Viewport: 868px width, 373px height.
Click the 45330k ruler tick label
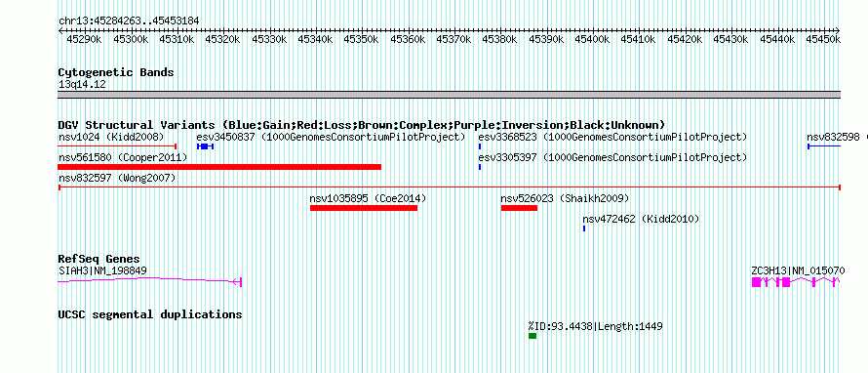pyautogui.click(x=269, y=39)
